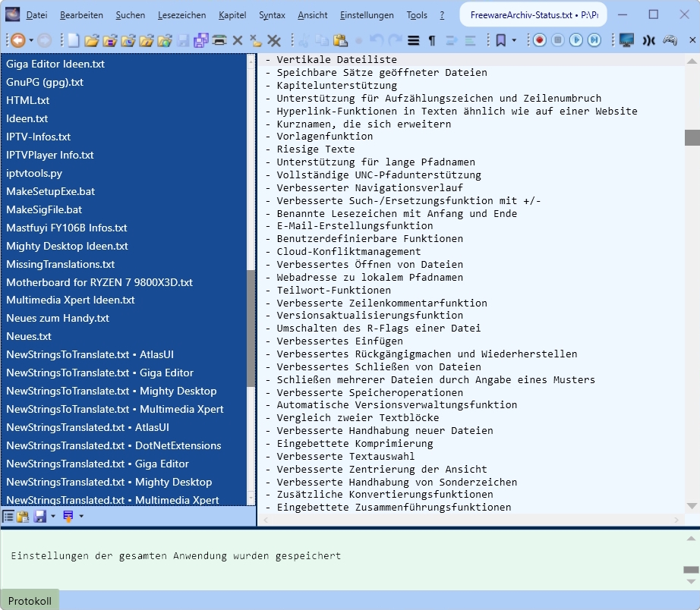
Task: Play the recorded macro
Action: point(575,40)
